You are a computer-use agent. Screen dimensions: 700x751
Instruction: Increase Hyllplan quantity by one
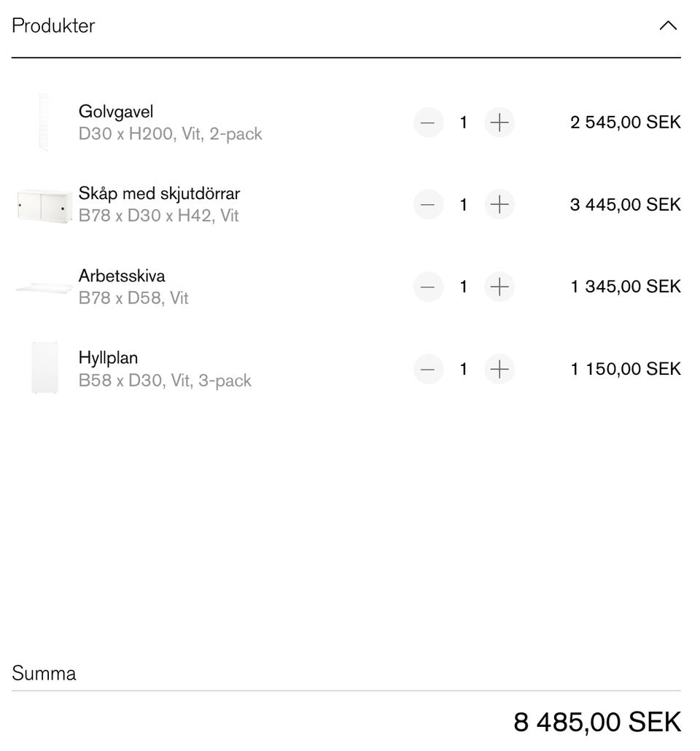pos(499,369)
